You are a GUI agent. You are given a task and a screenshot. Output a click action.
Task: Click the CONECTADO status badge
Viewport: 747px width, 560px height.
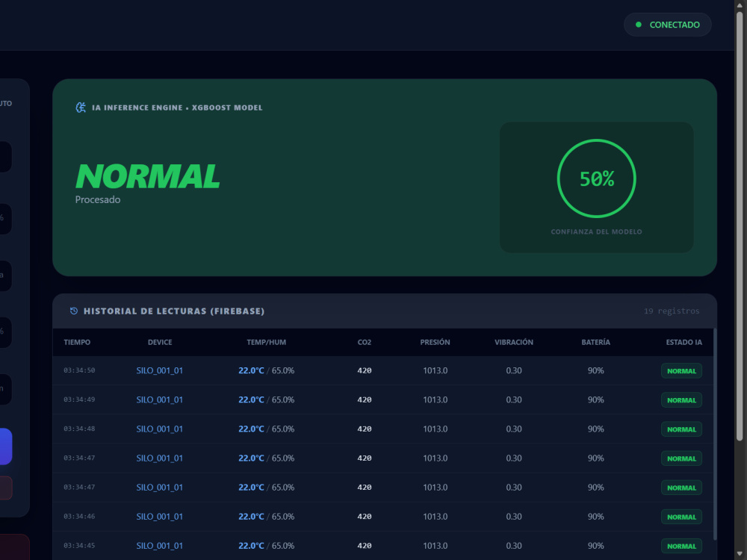pyautogui.click(x=667, y=25)
